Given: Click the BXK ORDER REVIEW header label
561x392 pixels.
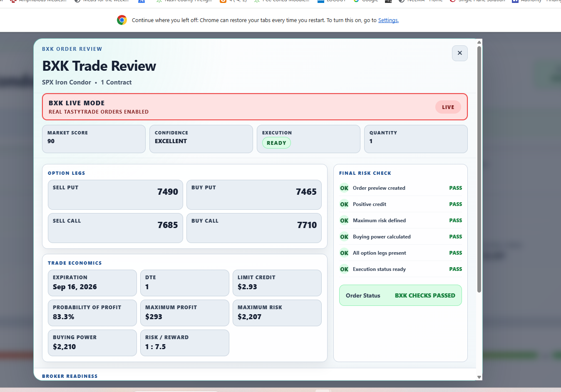Looking at the screenshot, I should coord(72,49).
